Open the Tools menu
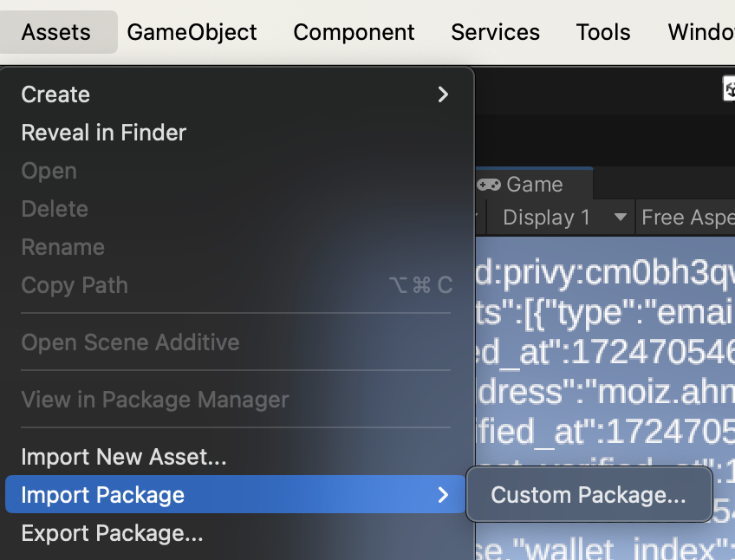The width and height of the screenshot is (735, 560). pos(603,32)
